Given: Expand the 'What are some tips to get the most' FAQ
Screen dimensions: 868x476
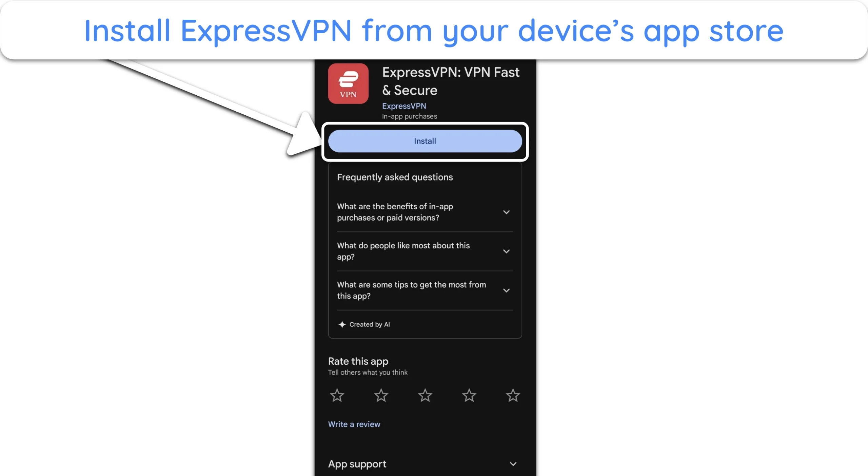Looking at the screenshot, I should (x=506, y=290).
